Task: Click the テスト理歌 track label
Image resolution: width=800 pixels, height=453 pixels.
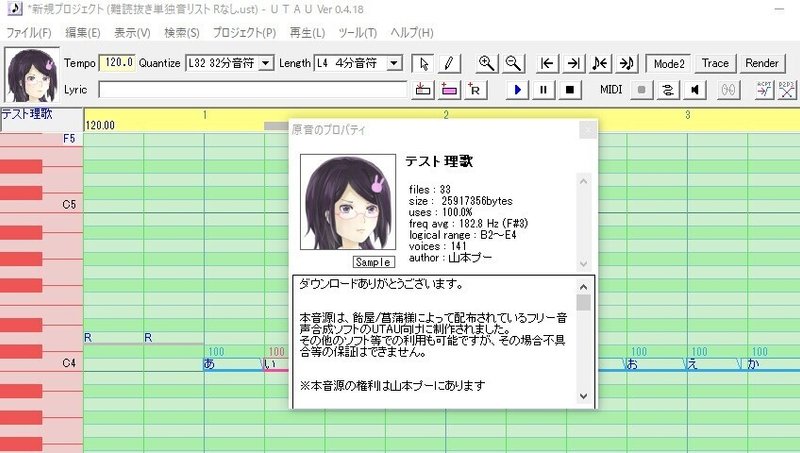Action: click(x=27, y=114)
